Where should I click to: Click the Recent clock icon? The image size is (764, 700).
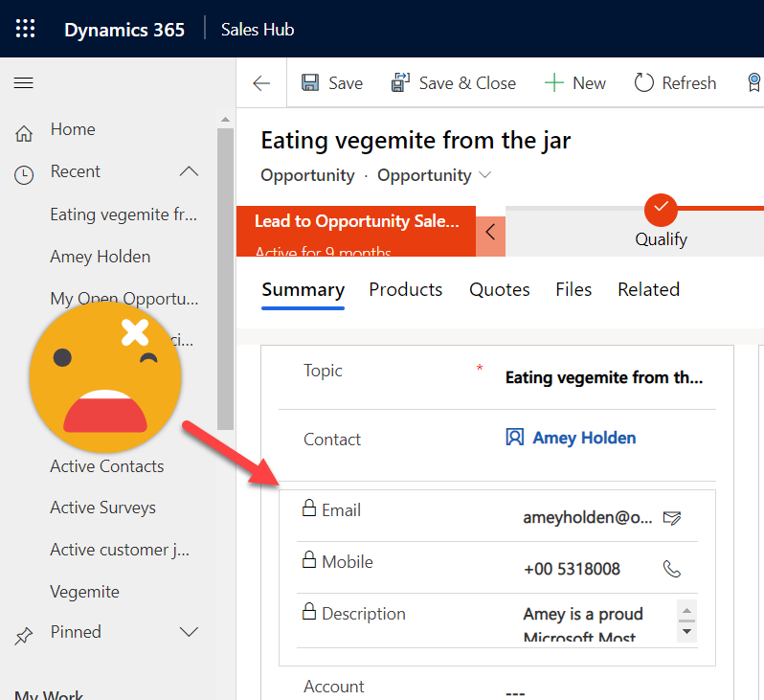point(24,175)
